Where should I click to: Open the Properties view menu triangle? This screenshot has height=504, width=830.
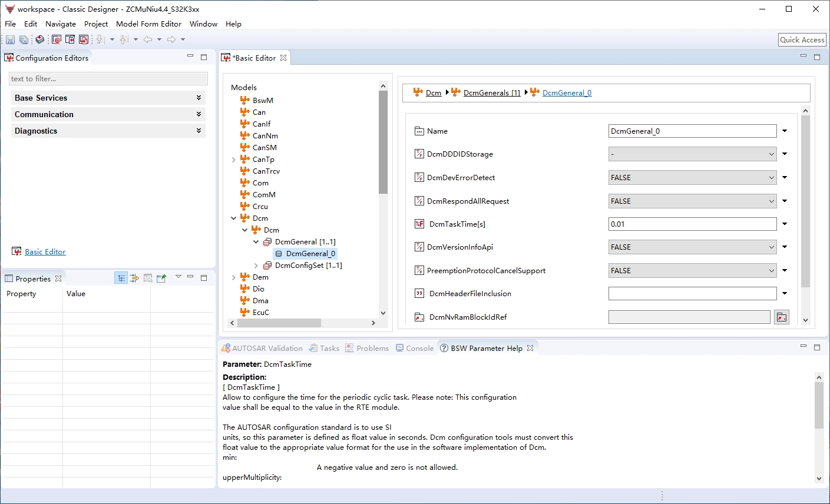pos(178,277)
